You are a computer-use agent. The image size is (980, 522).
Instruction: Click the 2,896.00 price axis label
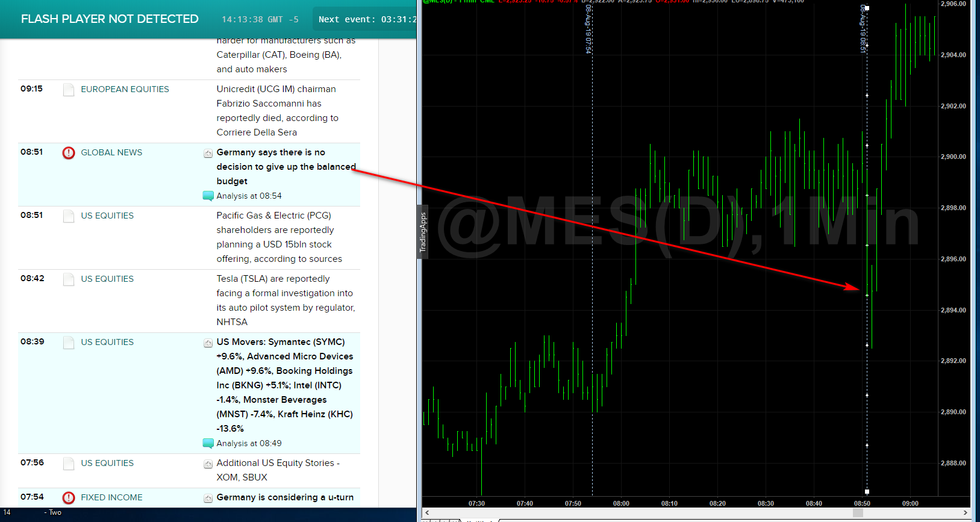point(953,259)
